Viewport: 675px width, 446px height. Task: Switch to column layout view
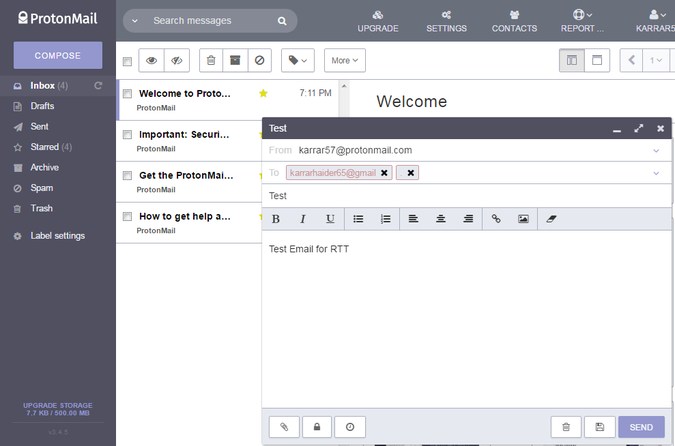tap(572, 61)
